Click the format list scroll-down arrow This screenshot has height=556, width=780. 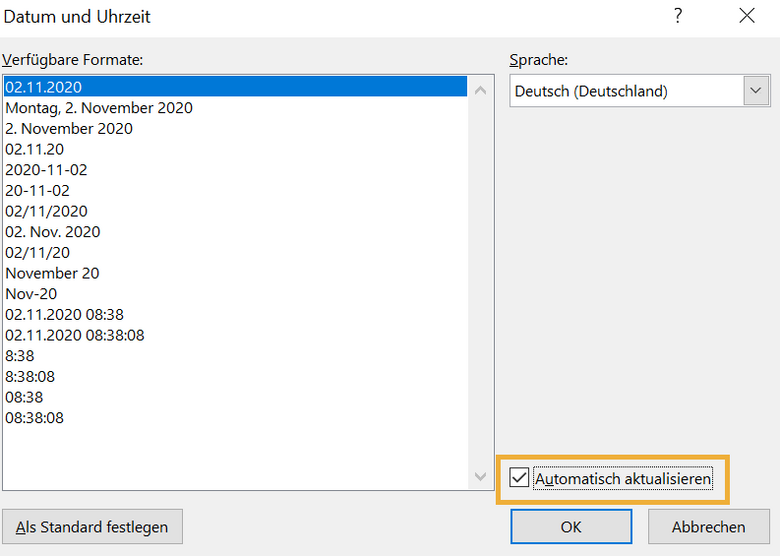coord(480,476)
